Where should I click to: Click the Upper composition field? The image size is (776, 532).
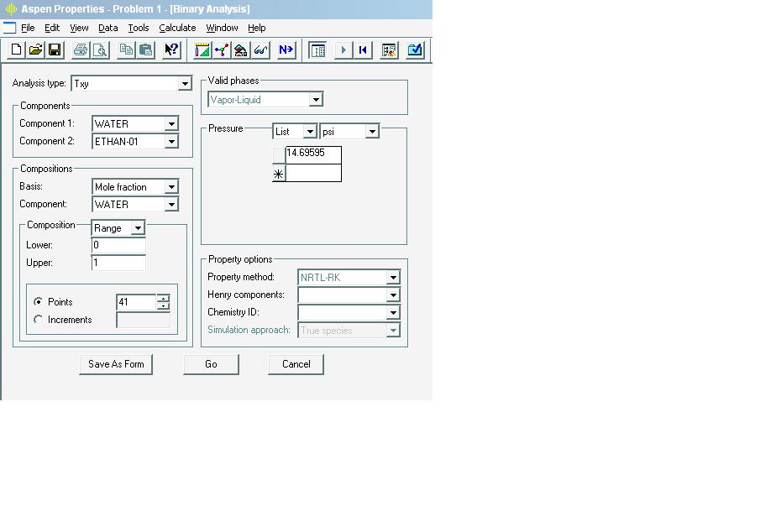pyautogui.click(x=118, y=263)
